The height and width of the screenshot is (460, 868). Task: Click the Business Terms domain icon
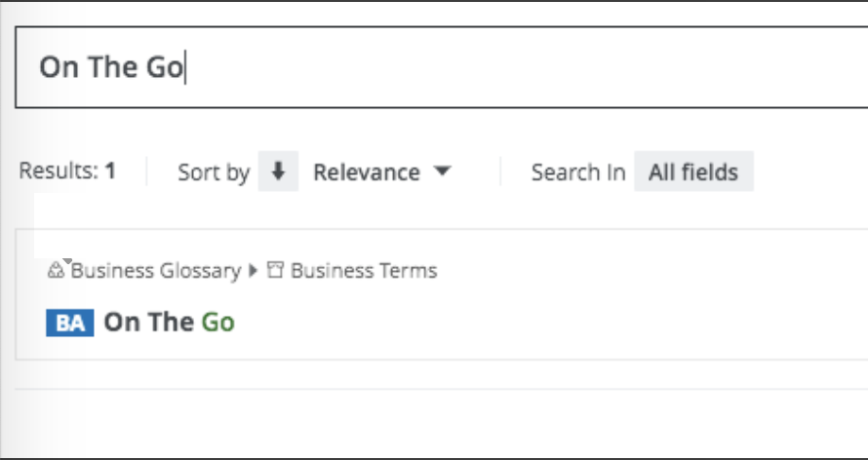pos(275,271)
